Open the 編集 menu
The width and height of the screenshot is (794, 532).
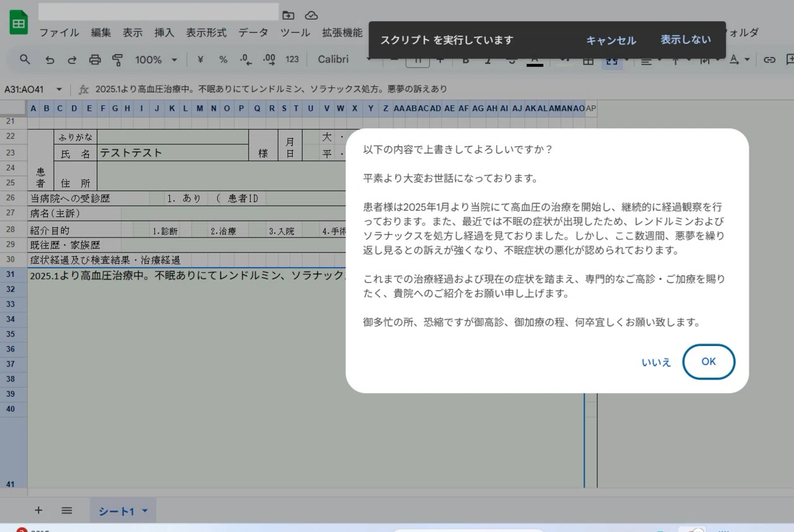coord(101,33)
